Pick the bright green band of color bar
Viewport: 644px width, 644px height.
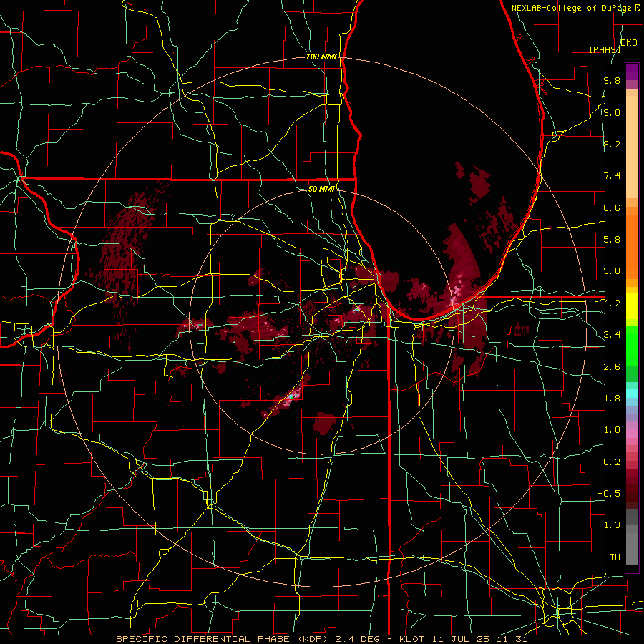pos(632,345)
